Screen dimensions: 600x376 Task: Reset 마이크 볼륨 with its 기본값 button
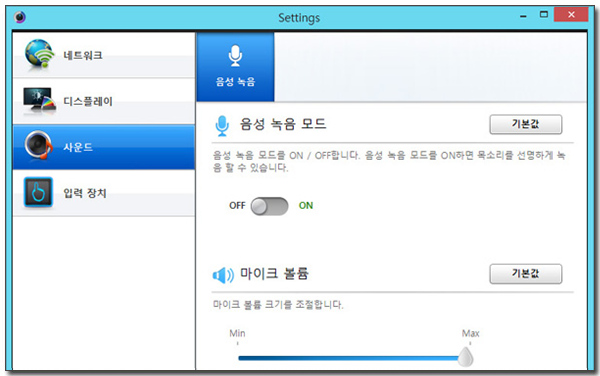point(526,274)
